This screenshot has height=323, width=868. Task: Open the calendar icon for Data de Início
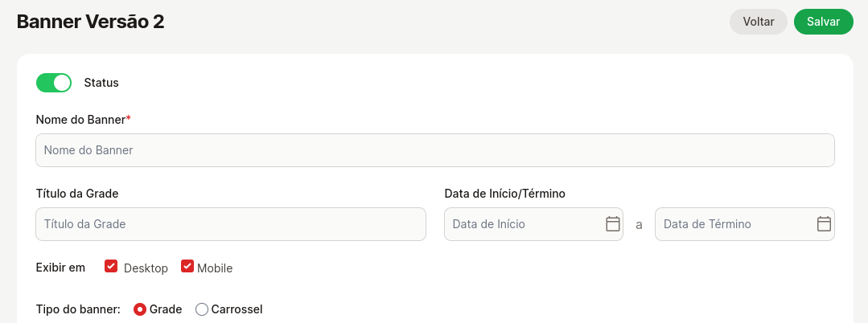pos(613,224)
